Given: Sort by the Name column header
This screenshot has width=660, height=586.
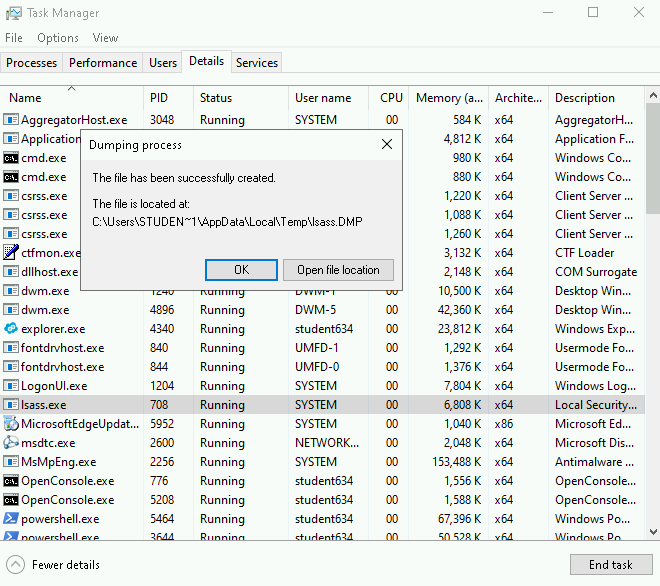Looking at the screenshot, I should [x=72, y=98].
